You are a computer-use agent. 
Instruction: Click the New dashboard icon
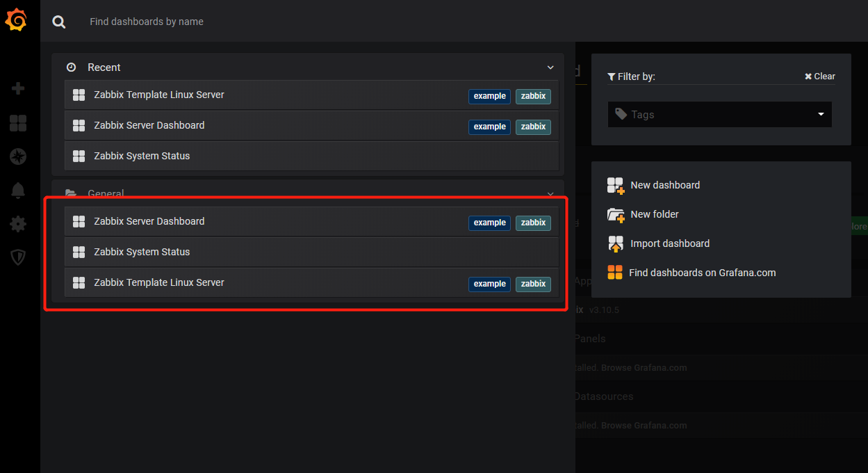coord(616,185)
